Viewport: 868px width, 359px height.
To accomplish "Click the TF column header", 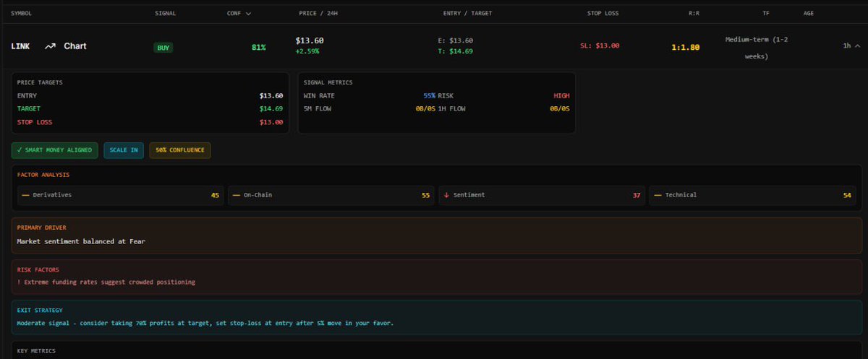I will (766, 13).
